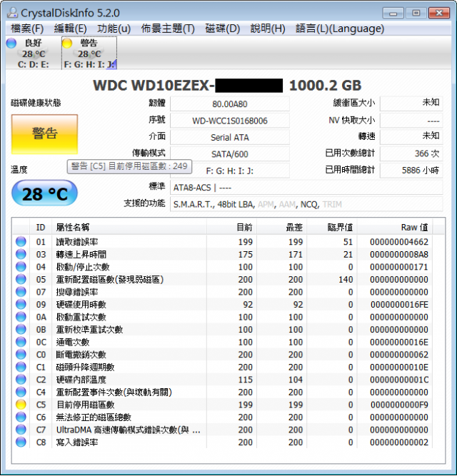This screenshot has width=457, height=476.
Task: Click the 1000.2 GB capacity heading
Action: (x=325, y=86)
